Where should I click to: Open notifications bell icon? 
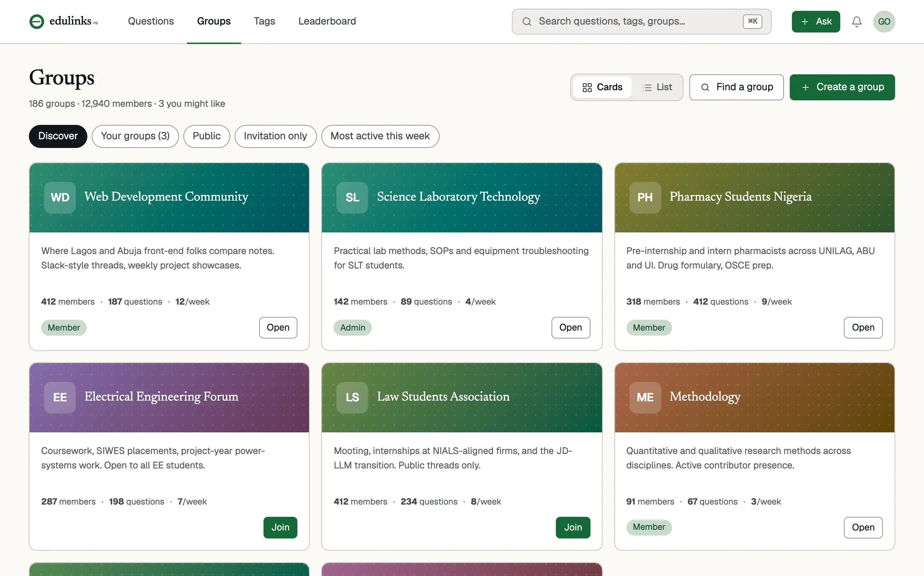857,22
